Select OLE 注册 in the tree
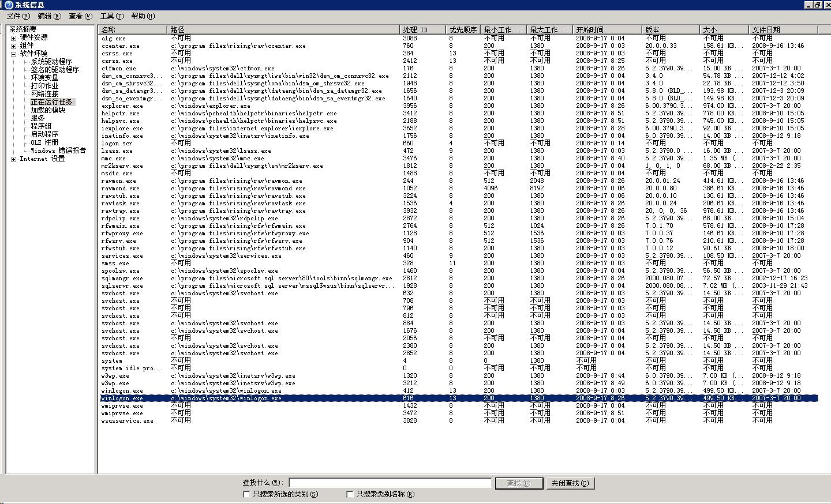 pos(44,142)
